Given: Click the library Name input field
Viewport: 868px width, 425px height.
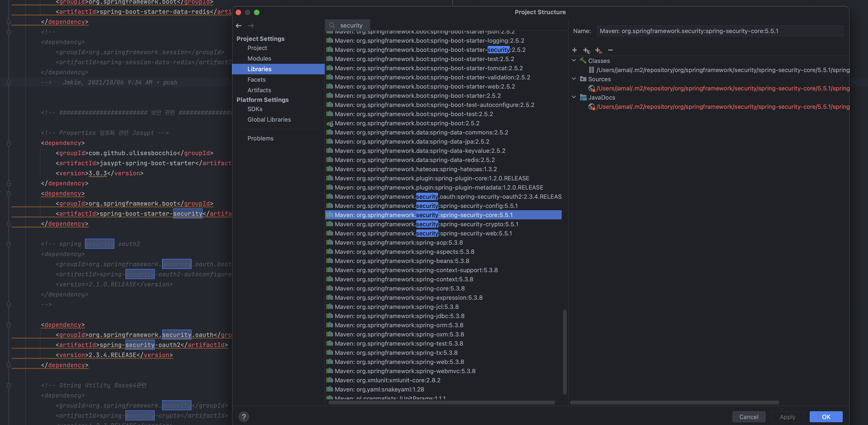Looking at the screenshot, I should [720, 31].
